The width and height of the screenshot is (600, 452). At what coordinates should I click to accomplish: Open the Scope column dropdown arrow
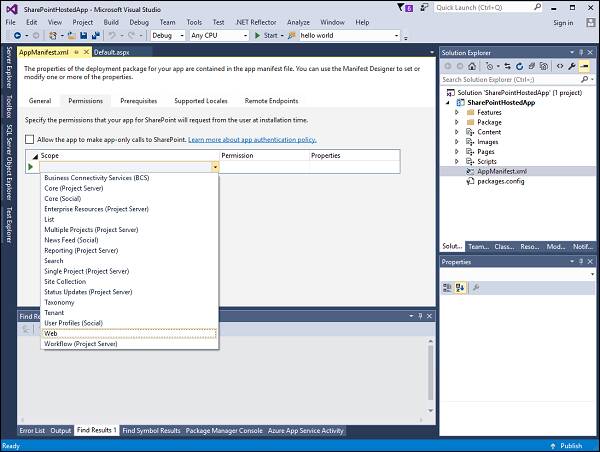point(215,167)
